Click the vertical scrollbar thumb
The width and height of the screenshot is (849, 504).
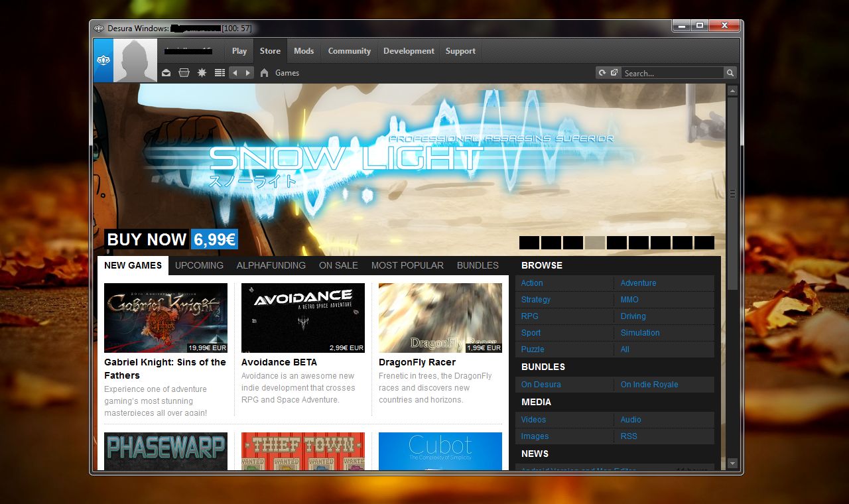point(732,194)
